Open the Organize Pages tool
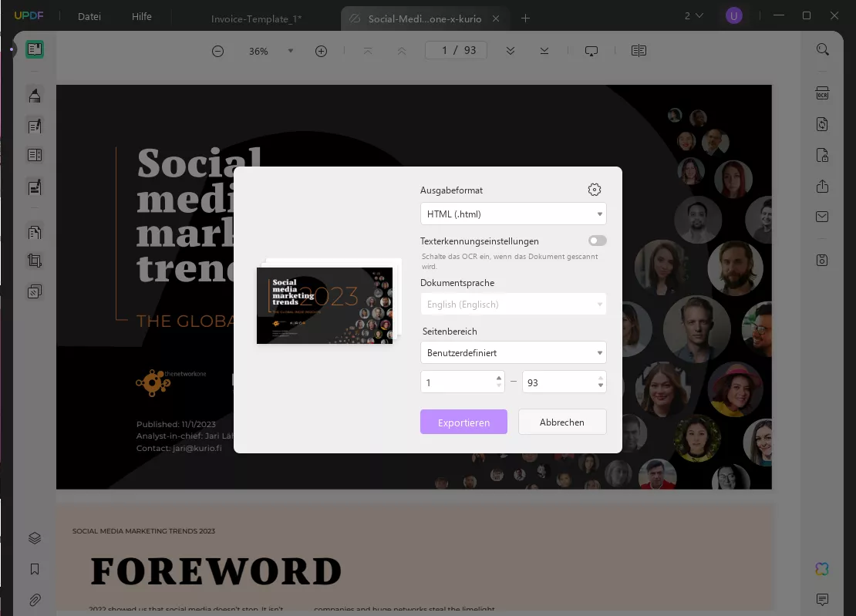This screenshot has width=856, height=616. pyautogui.click(x=35, y=232)
